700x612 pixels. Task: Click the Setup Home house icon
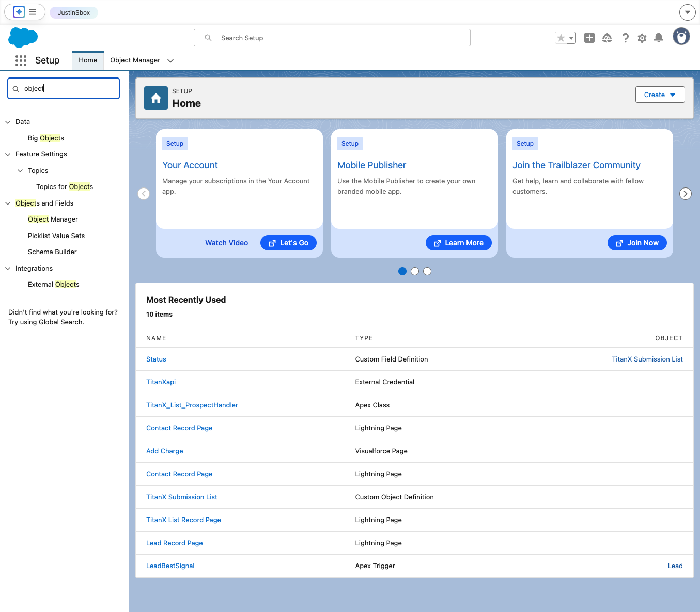(x=156, y=98)
